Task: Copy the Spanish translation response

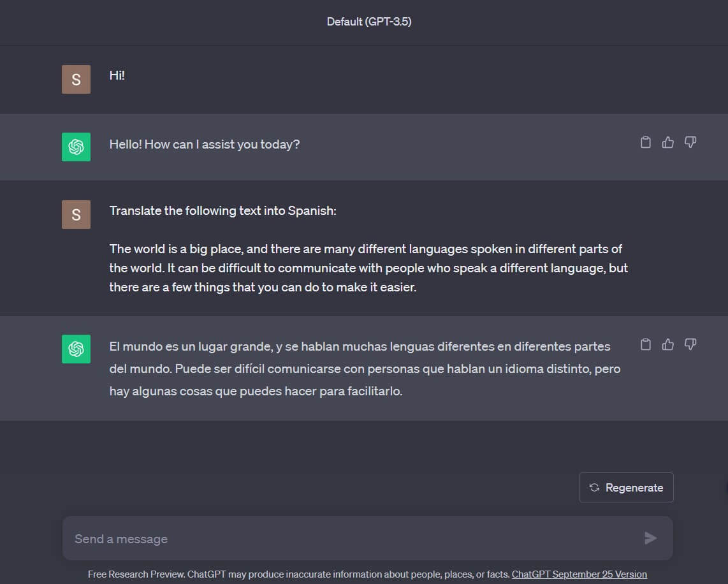Action: coord(646,344)
